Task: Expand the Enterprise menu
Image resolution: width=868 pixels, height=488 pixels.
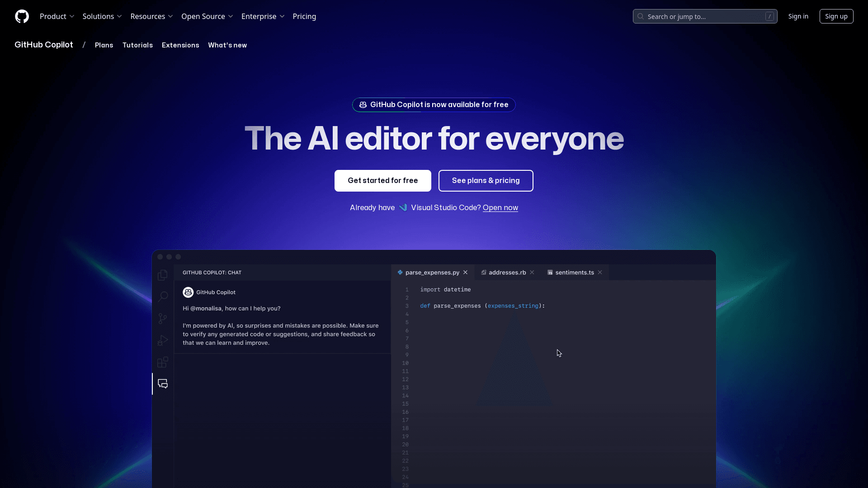Action: pyautogui.click(x=263, y=16)
